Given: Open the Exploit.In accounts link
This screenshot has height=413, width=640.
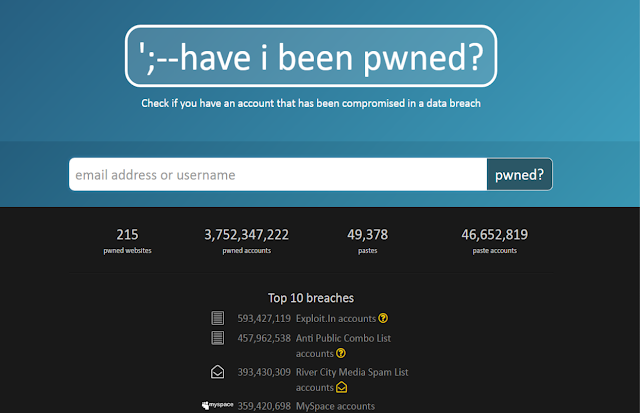Looking at the screenshot, I should [336, 318].
